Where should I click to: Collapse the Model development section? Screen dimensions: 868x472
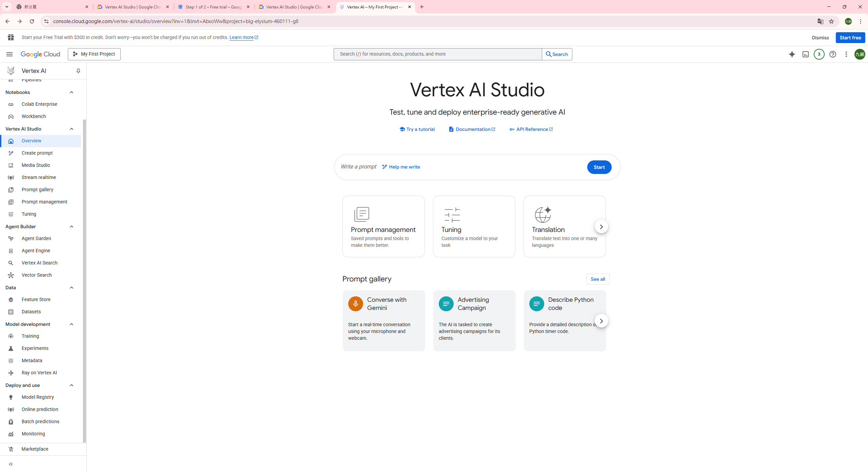71,324
